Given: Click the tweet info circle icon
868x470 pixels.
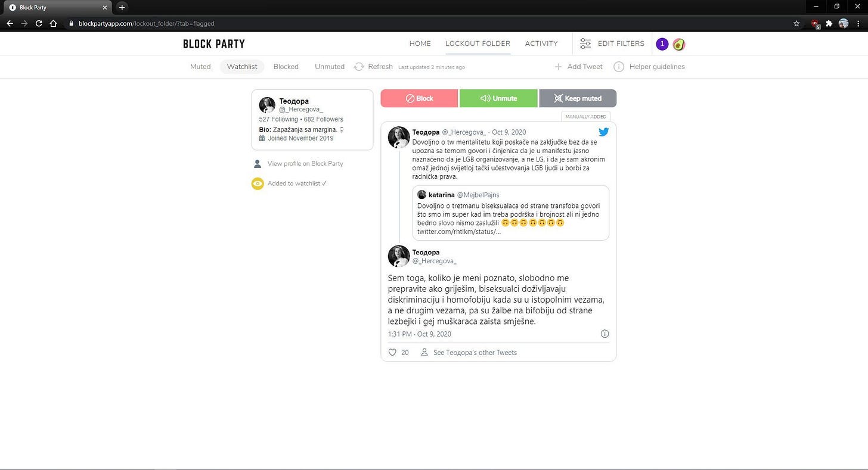Looking at the screenshot, I should pyautogui.click(x=604, y=334).
